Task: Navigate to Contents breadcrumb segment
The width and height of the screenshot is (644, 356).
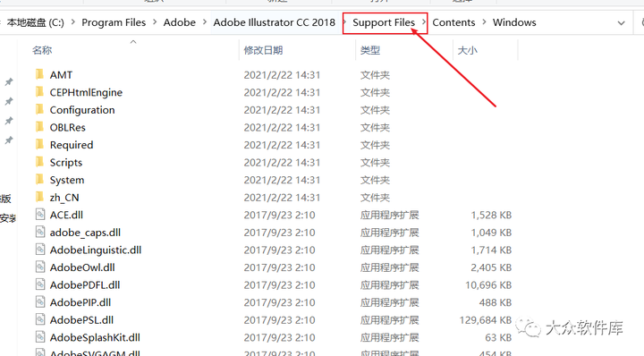Action: click(x=453, y=22)
